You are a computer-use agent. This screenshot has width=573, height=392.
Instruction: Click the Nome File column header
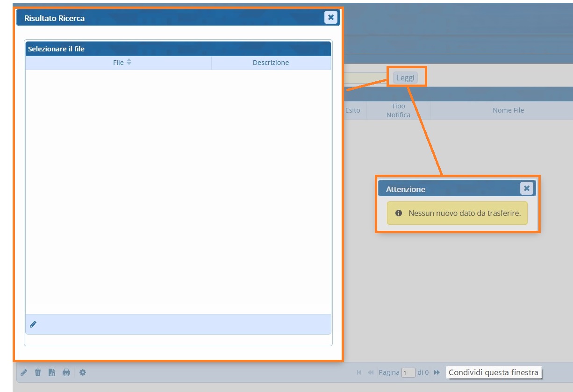point(508,110)
